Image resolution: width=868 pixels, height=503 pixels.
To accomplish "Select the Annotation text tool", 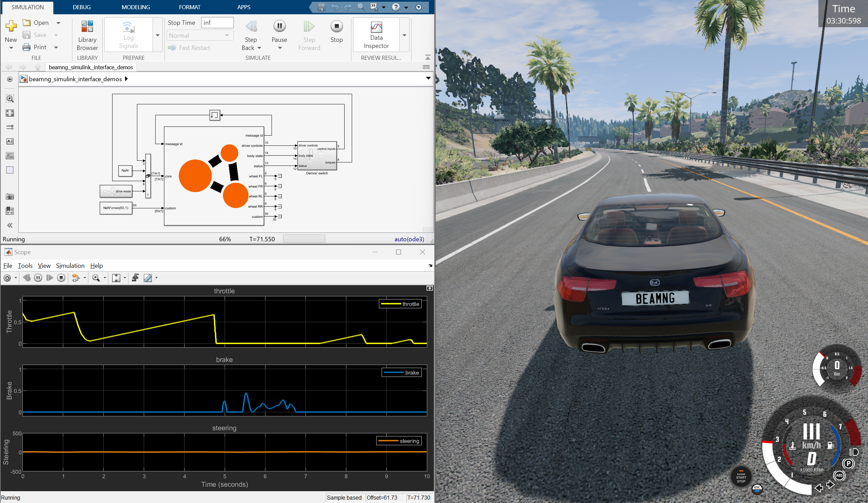I will [x=10, y=141].
